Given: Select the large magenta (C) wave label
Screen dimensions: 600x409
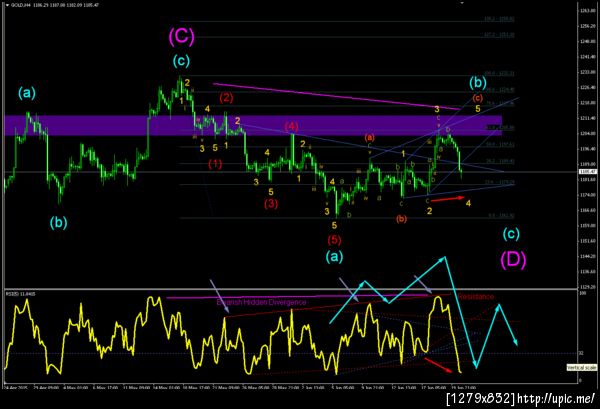Looking at the screenshot, I should [x=181, y=36].
